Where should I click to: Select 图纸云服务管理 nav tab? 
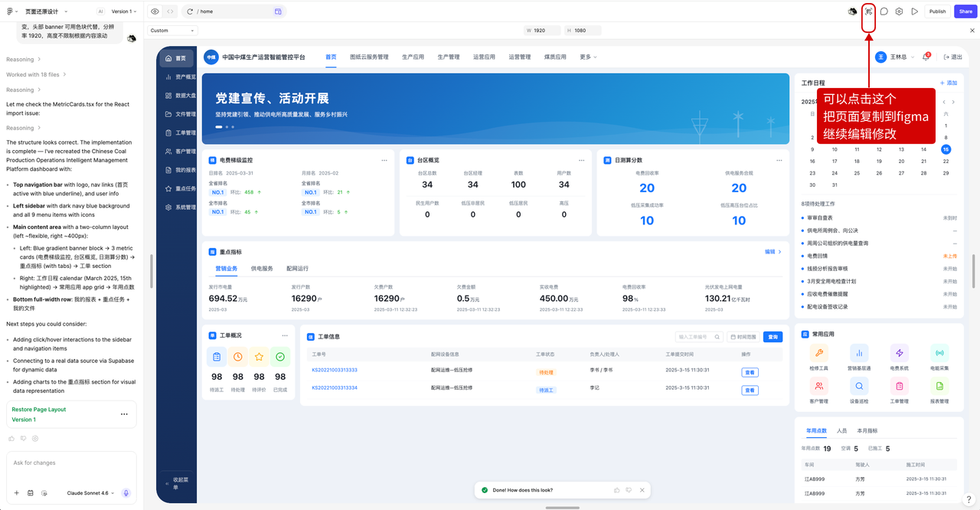coord(369,57)
